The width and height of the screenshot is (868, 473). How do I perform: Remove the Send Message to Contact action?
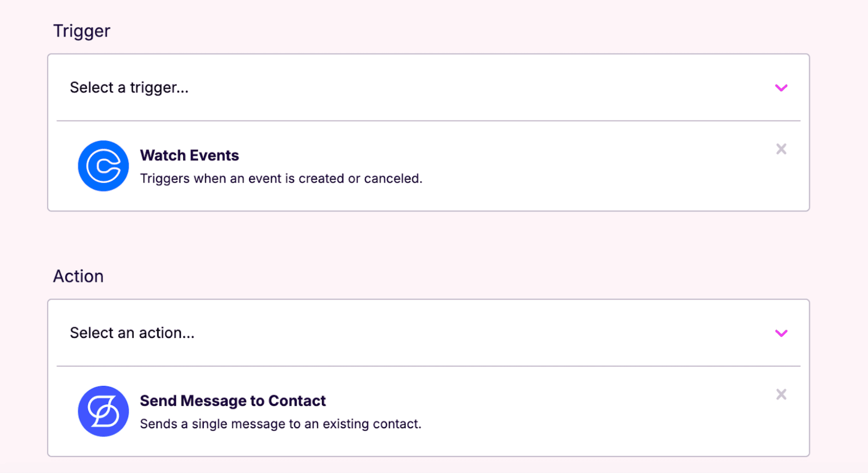(781, 394)
